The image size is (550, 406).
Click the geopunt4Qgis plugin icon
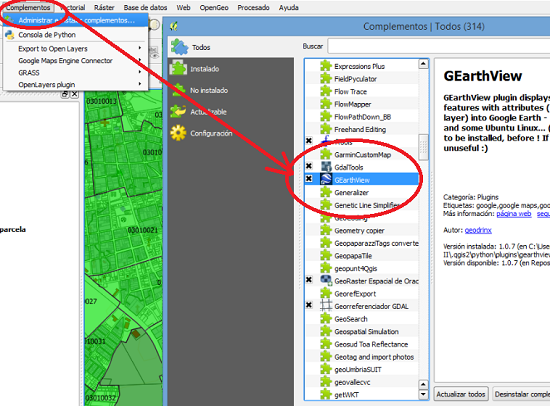click(x=326, y=268)
